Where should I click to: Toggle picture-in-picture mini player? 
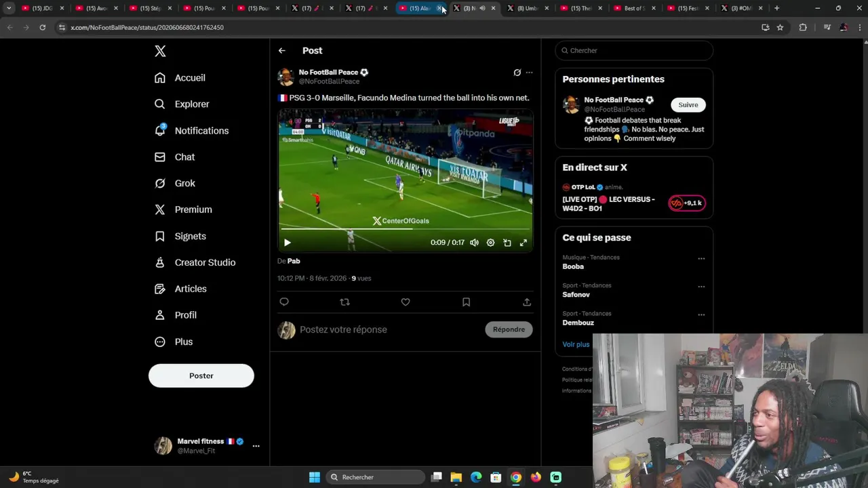click(x=507, y=243)
